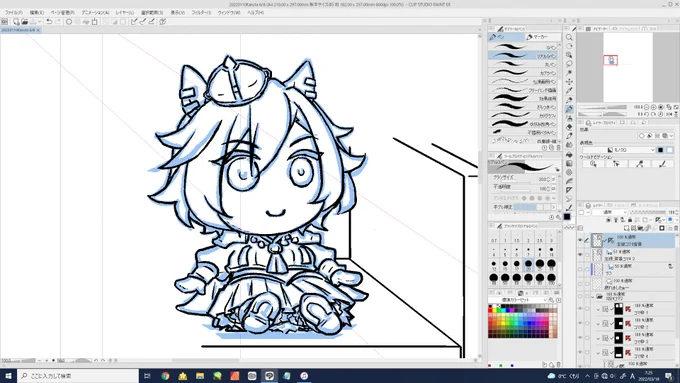
Task: Select brush size preset 30
Action: point(551,264)
